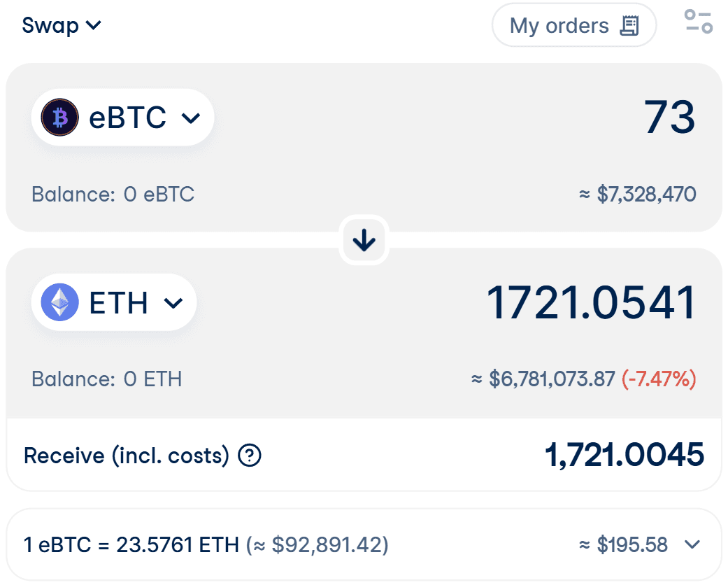The height and width of the screenshot is (585, 728).
Task: Click the ETH balance text
Action: [x=106, y=379]
